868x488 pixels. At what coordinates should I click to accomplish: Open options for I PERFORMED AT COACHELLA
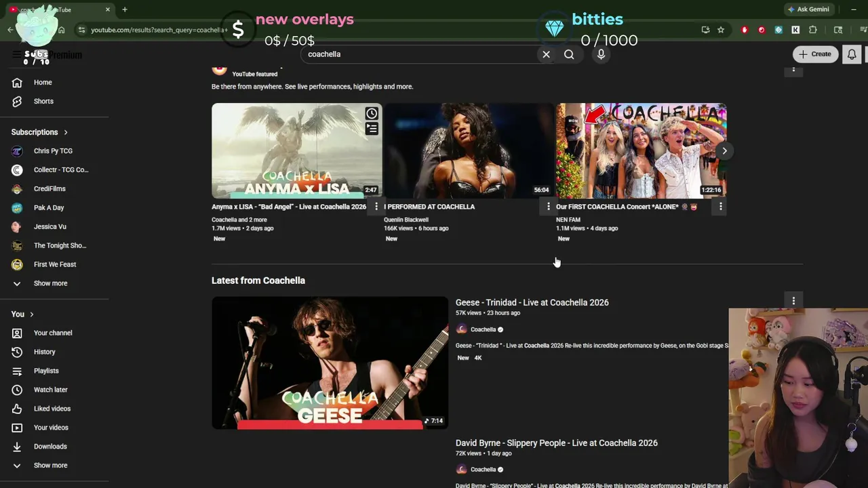(x=549, y=207)
